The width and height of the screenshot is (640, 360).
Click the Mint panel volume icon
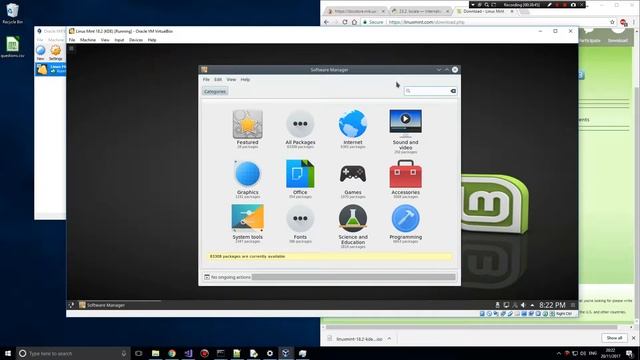[523, 305]
